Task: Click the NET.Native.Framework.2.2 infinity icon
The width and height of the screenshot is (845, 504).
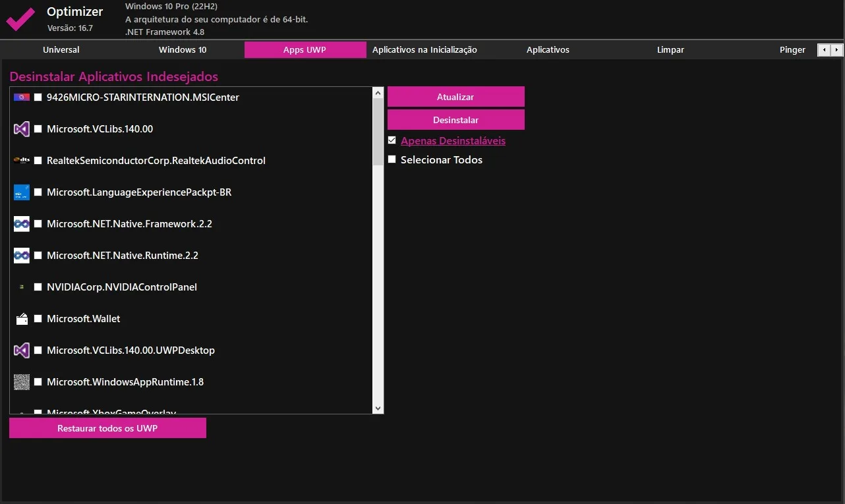Action: 22,224
